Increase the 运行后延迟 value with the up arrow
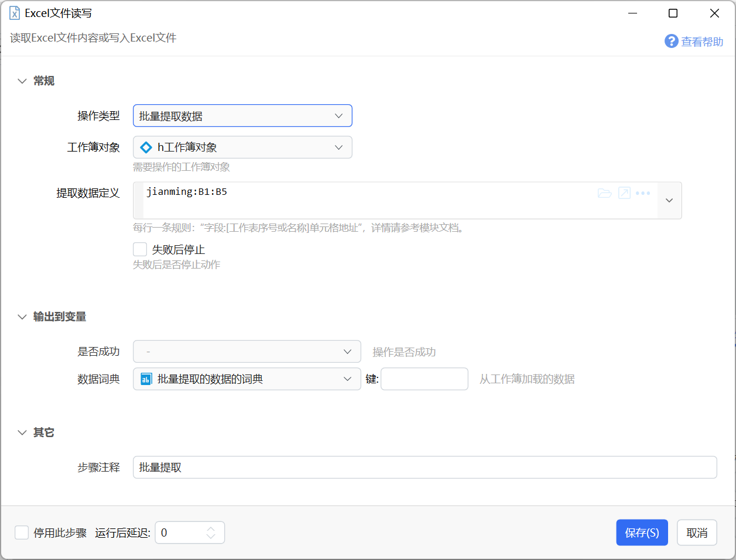The height and width of the screenshot is (560, 736). tap(211, 528)
